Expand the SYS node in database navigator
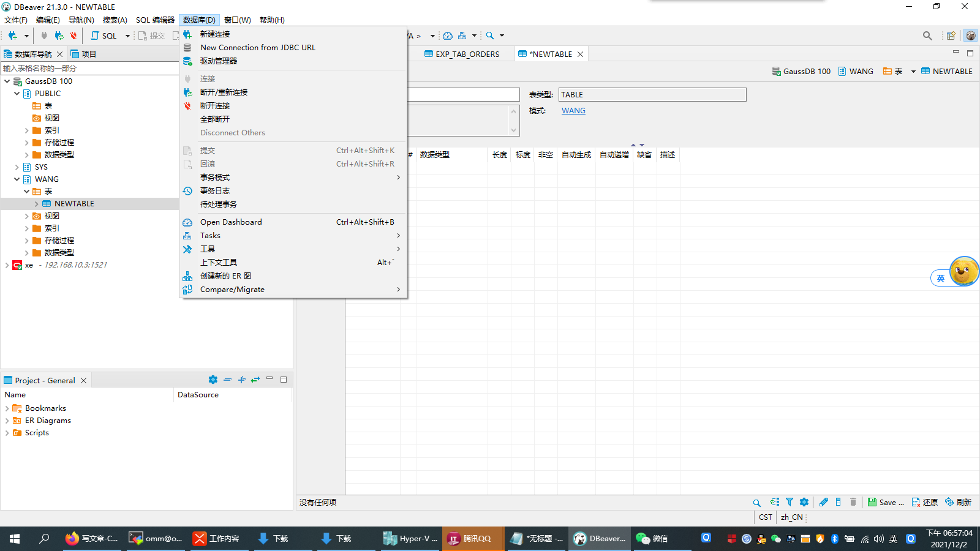 tap(16, 167)
